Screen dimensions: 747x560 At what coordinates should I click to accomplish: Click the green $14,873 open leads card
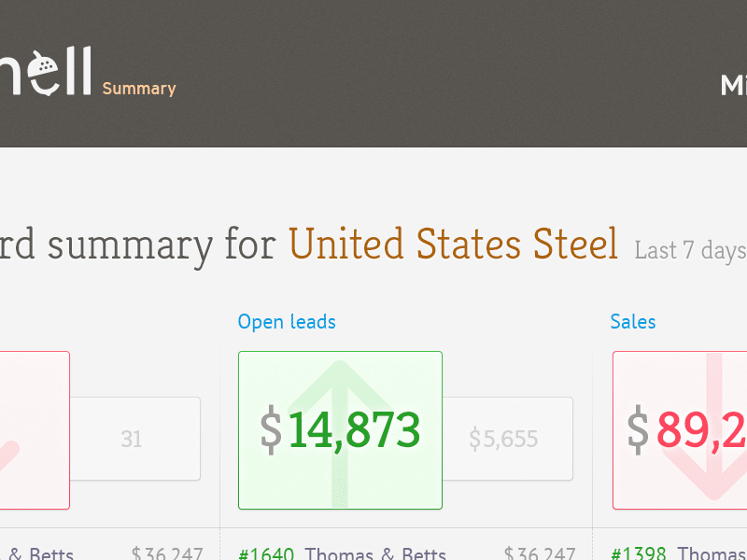340,430
